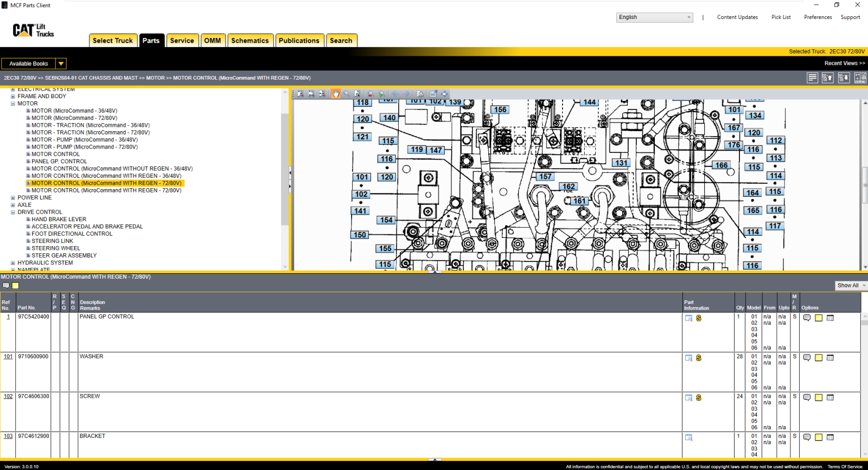Switch to the Service tab
The image size is (868, 470).
pos(182,41)
